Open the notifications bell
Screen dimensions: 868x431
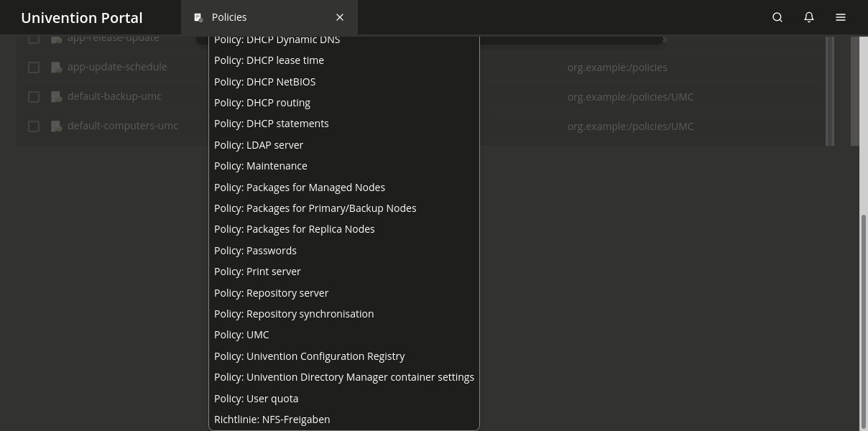tap(809, 17)
